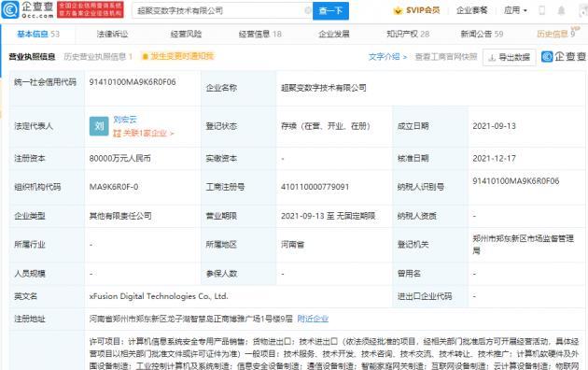
Task: Switch to the 新闻公告 tab
Action: (482, 35)
